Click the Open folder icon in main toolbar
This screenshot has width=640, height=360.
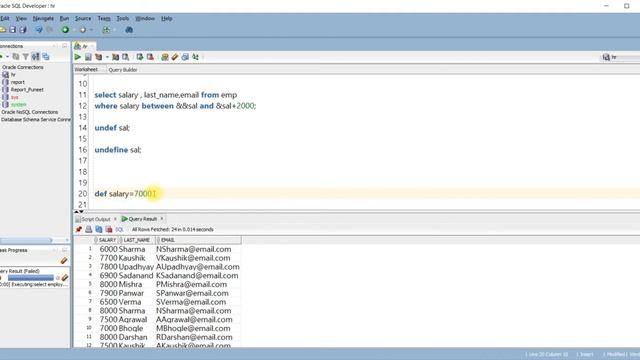tap(3, 30)
